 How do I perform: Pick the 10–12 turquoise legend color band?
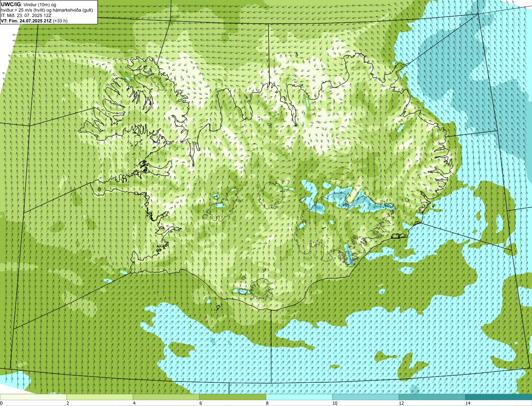tap(366, 397)
